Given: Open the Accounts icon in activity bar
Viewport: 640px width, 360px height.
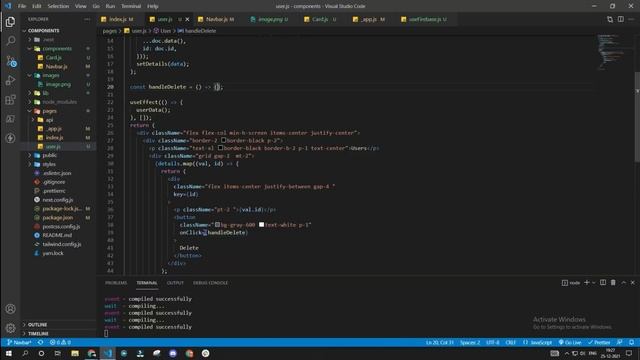Looking at the screenshot, I should [x=11, y=309].
